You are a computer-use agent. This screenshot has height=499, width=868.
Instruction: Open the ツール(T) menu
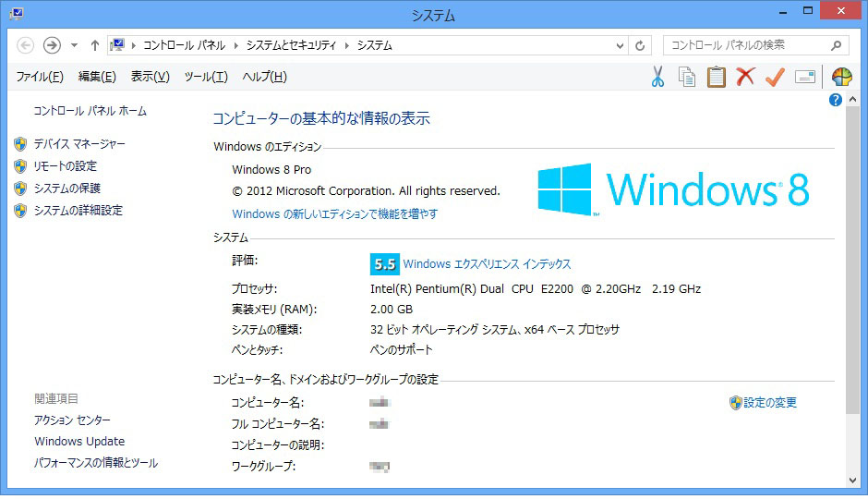[206, 77]
